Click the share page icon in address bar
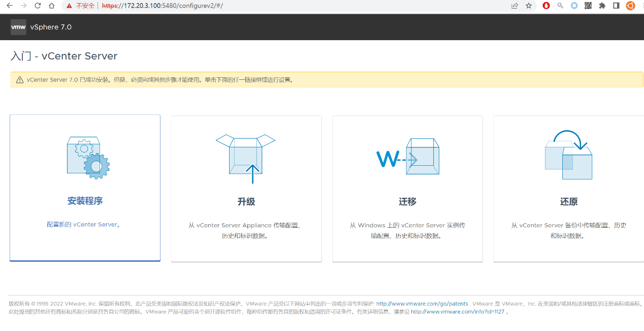The height and width of the screenshot is (331, 644). tap(514, 6)
